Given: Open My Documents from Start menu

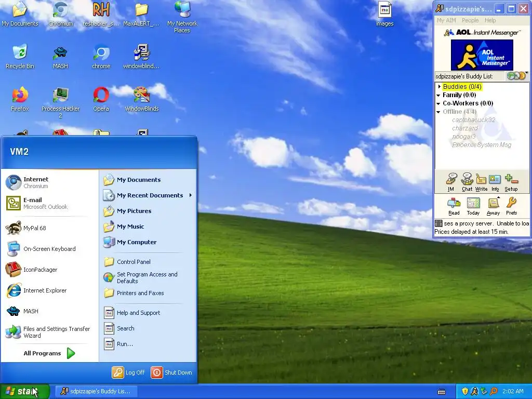Looking at the screenshot, I should (148, 180).
